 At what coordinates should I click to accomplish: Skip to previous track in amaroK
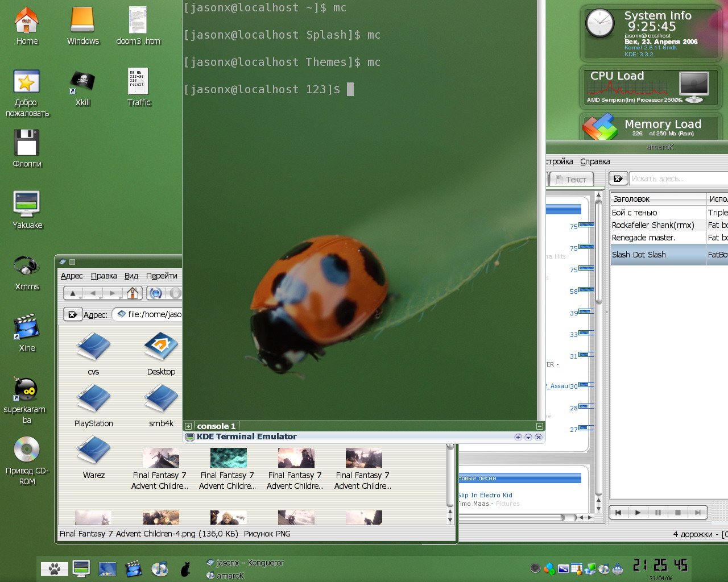618,512
